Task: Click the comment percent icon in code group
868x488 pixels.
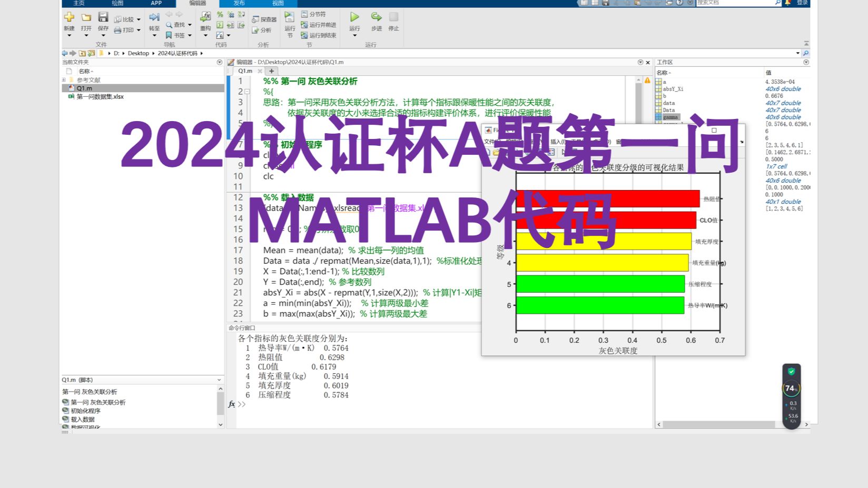Action: coord(220,15)
